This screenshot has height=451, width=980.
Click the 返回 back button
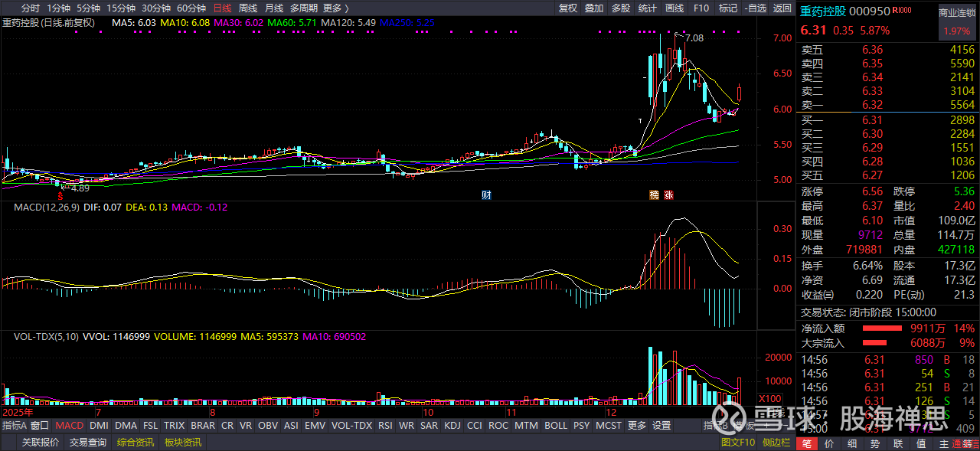click(x=782, y=8)
